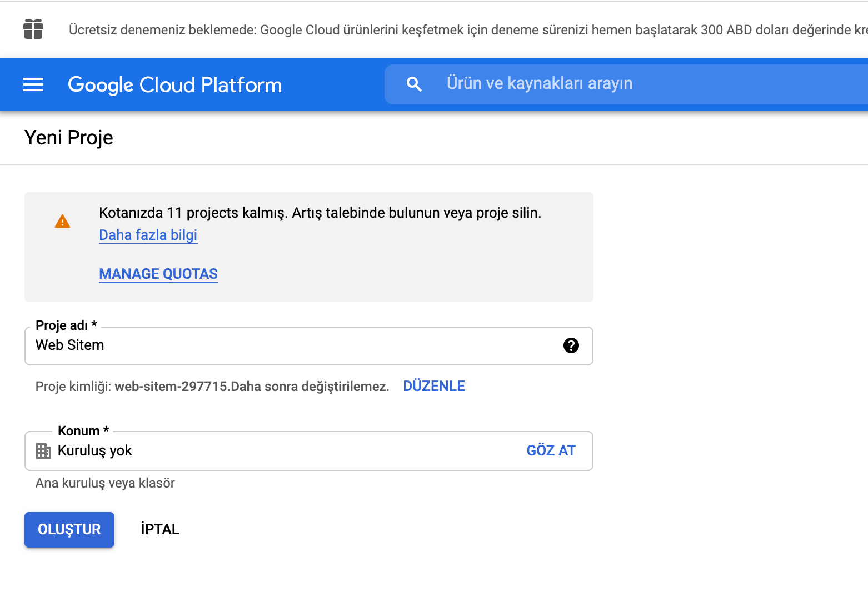Click the gift icon in free trial banner
The height and width of the screenshot is (612, 868).
tap(33, 29)
